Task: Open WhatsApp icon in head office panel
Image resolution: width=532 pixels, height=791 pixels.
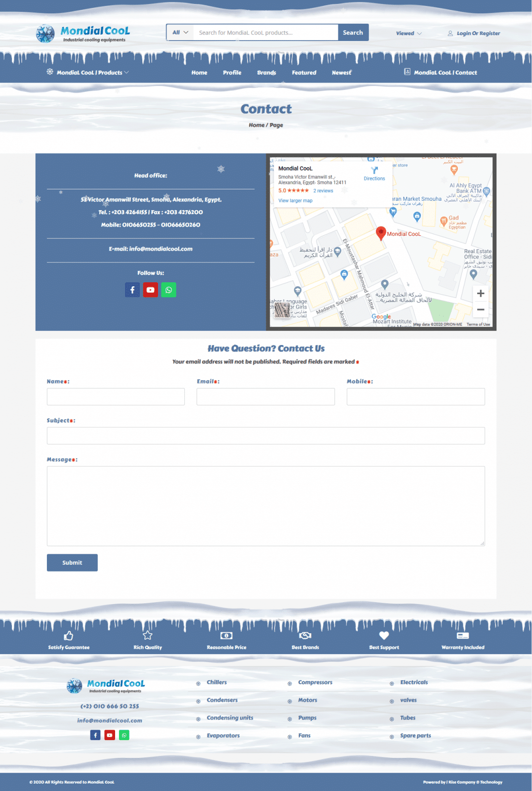Action: (169, 290)
